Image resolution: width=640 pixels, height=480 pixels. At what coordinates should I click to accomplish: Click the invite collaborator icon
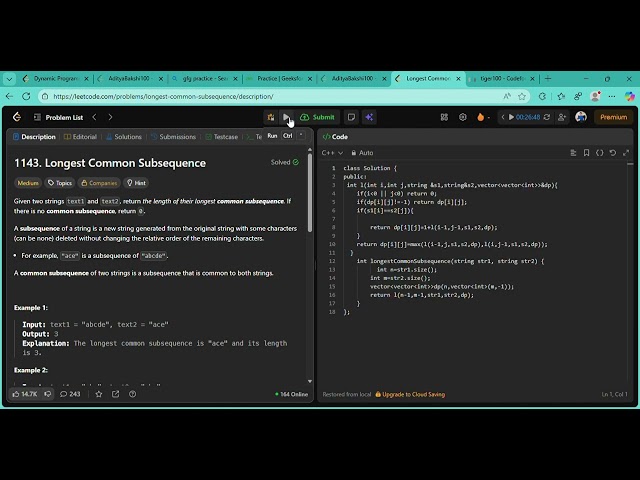tap(562, 118)
